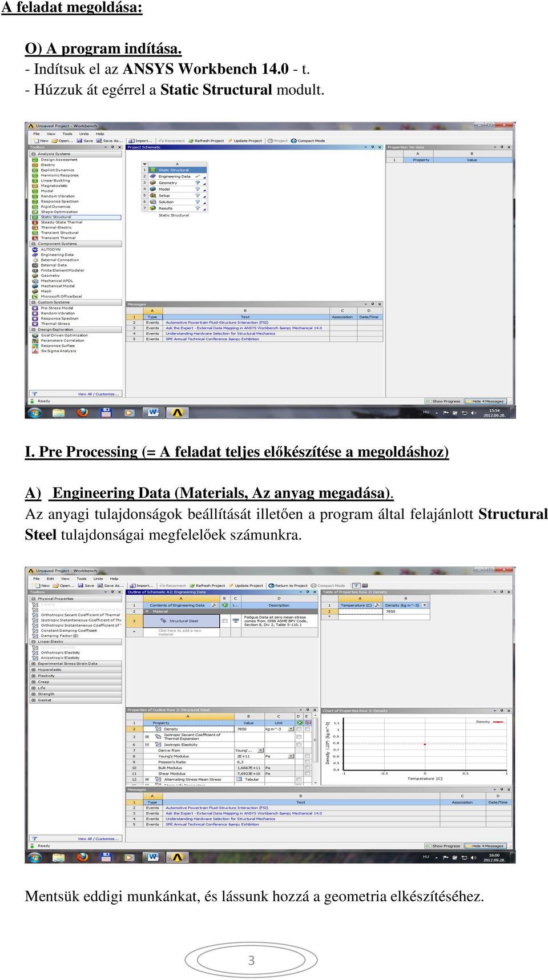Click Hide 4 Messages in lower Workbench window
This screenshot has width=548, height=980.
[485, 846]
